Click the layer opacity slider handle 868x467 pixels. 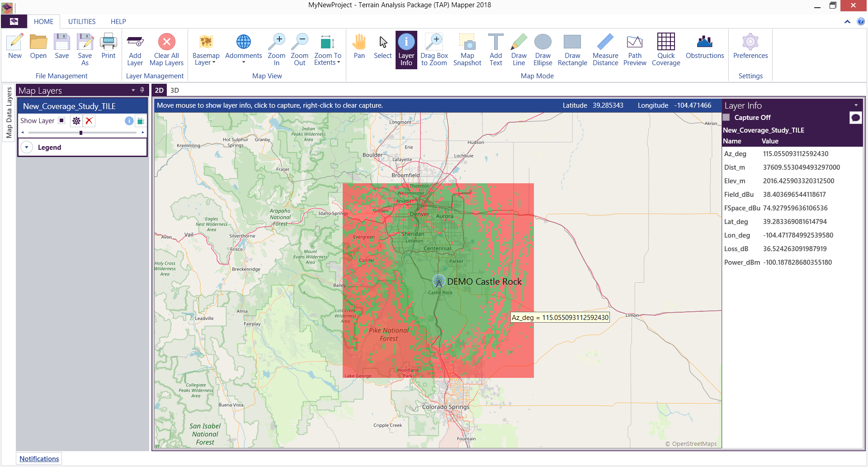click(81, 133)
